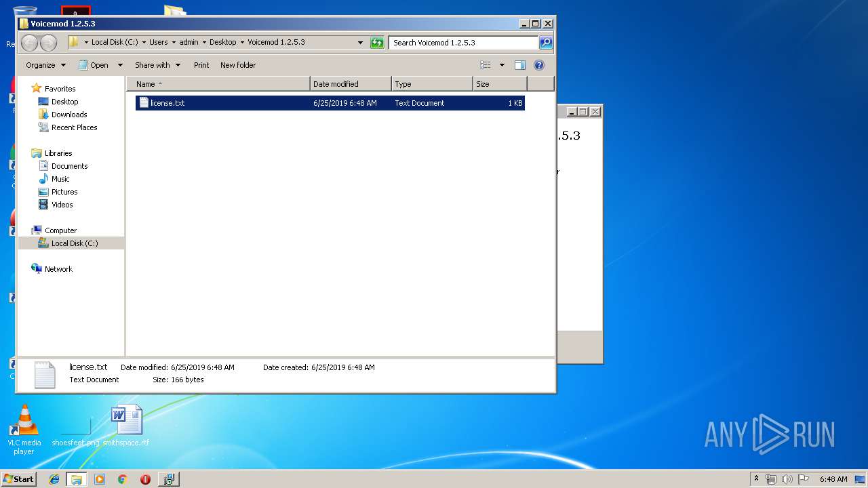Launch Chrome from the taskbar
The image size is (868, 488).
pos(122,479)
